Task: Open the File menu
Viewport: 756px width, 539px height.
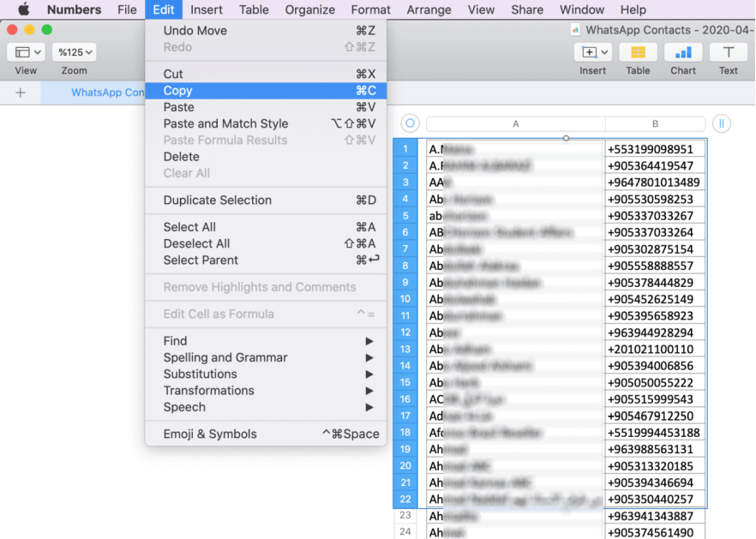Action: (127, 9)
